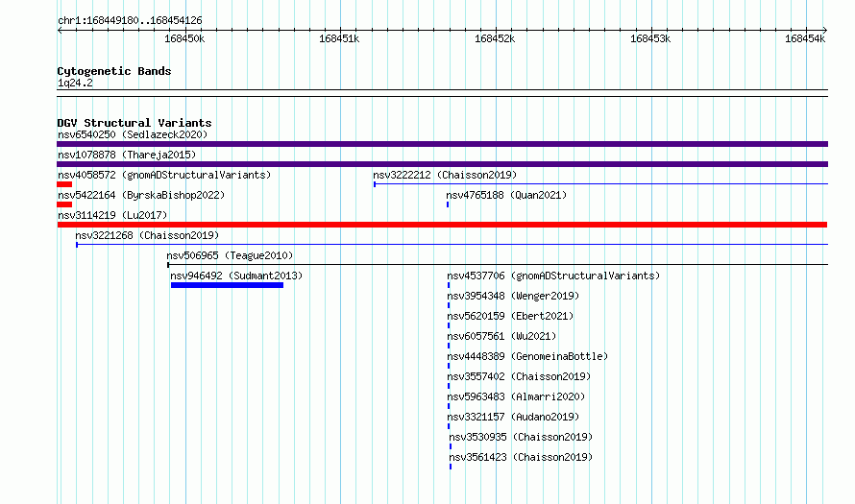Screen dimensions: 855x504
Task: Select nsv3530935 (Chaisson2019) label
Action: point(521,437)
